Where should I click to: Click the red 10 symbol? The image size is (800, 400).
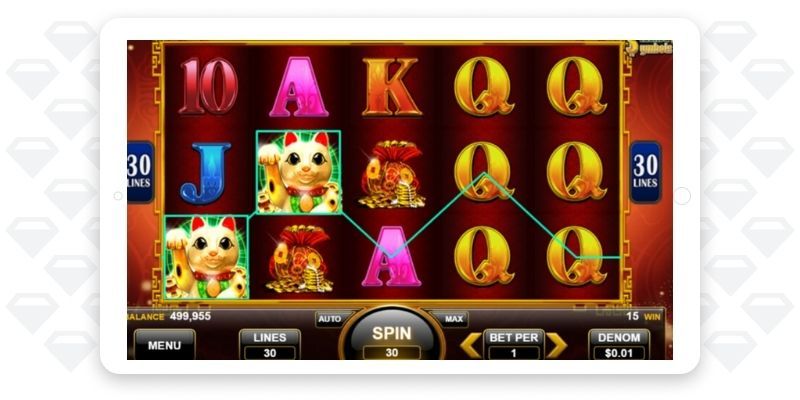coord(208,86)
